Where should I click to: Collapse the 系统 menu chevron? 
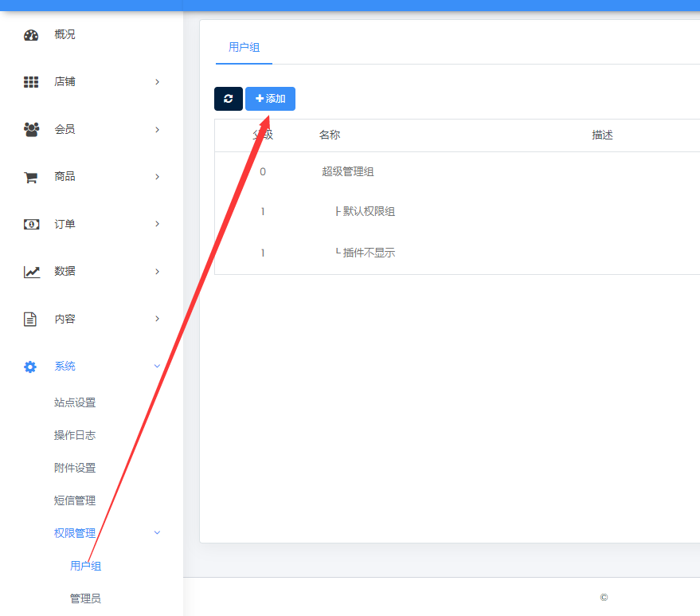coord(157,367)
